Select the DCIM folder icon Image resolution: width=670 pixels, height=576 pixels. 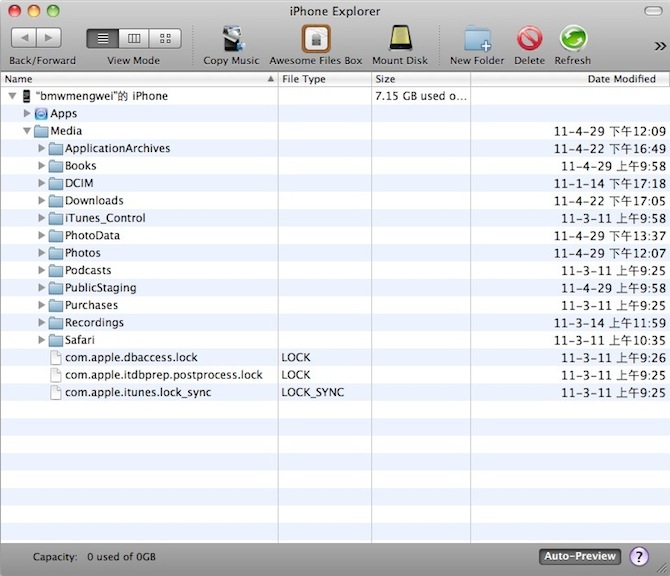(56, 183)
